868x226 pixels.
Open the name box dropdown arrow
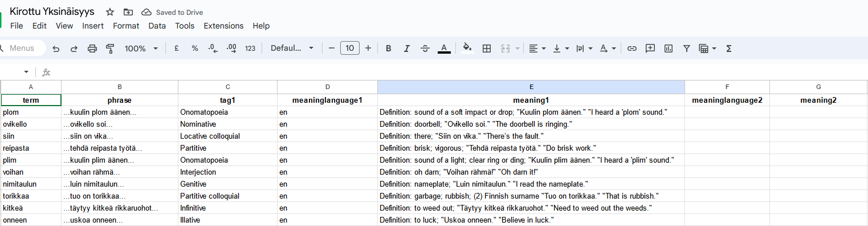click(x=26, y=72)
